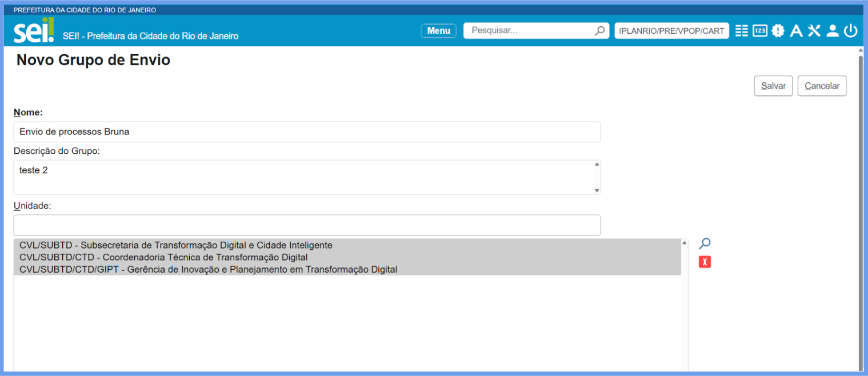Screen dimensions: 868x376
Task: Open the alert badge news icon
Action: click(x=778, y=31)
